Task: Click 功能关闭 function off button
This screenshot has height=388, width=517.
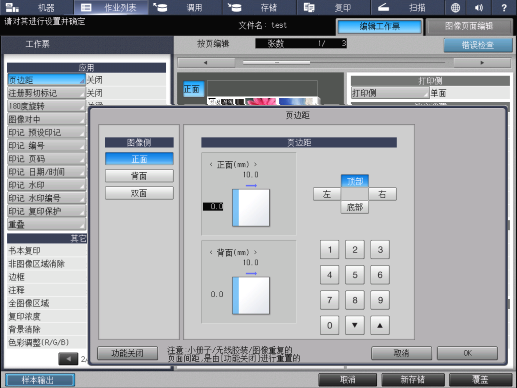Action: (x=127, y=353)
